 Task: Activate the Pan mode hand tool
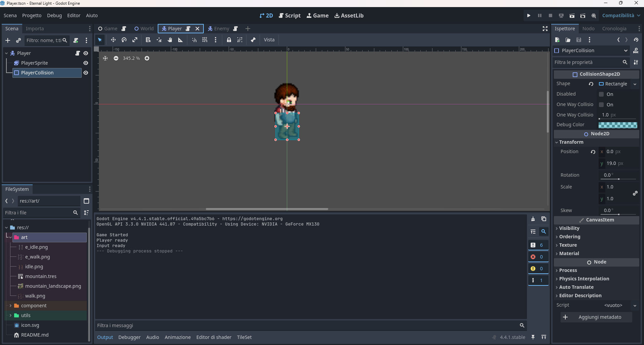click(170, 40)
